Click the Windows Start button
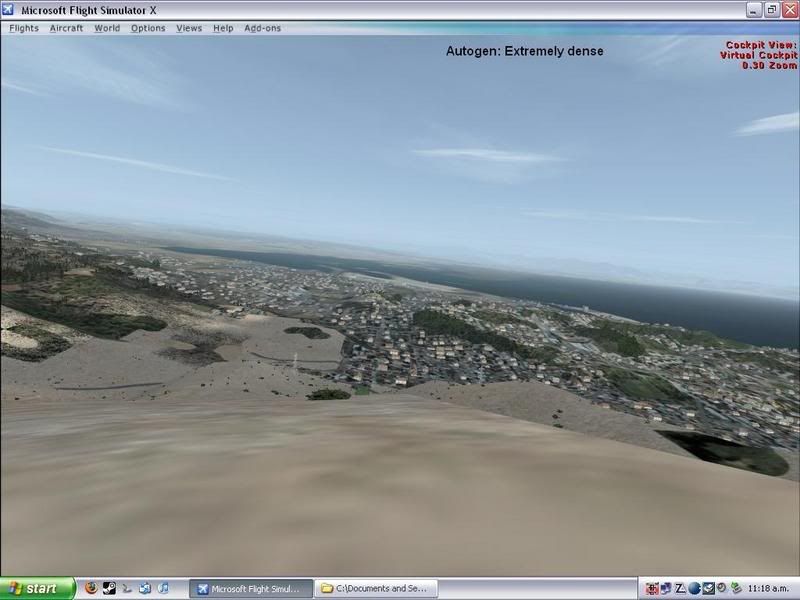Image resolution: width=800 pixels, height=600 pixels. pyautogui.click(x=37, y=589)
